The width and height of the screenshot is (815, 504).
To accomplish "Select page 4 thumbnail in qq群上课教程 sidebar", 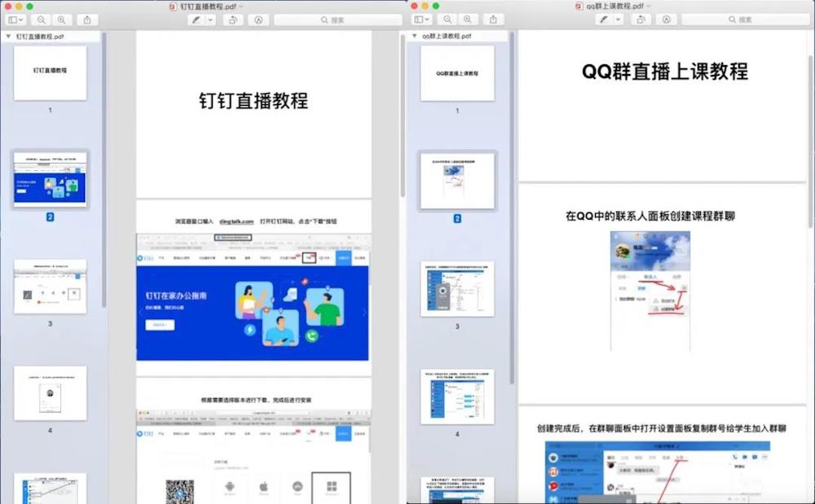I will click(x=457, y=397).
